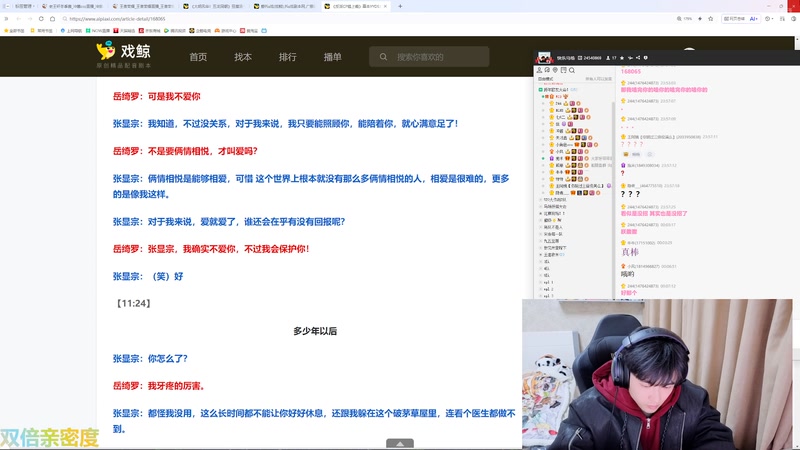Image resolution: width=800 pixels, height=450 pixels.
Task: Open the 腾讯视频 bookmark
Action: [x=174, y=31]
